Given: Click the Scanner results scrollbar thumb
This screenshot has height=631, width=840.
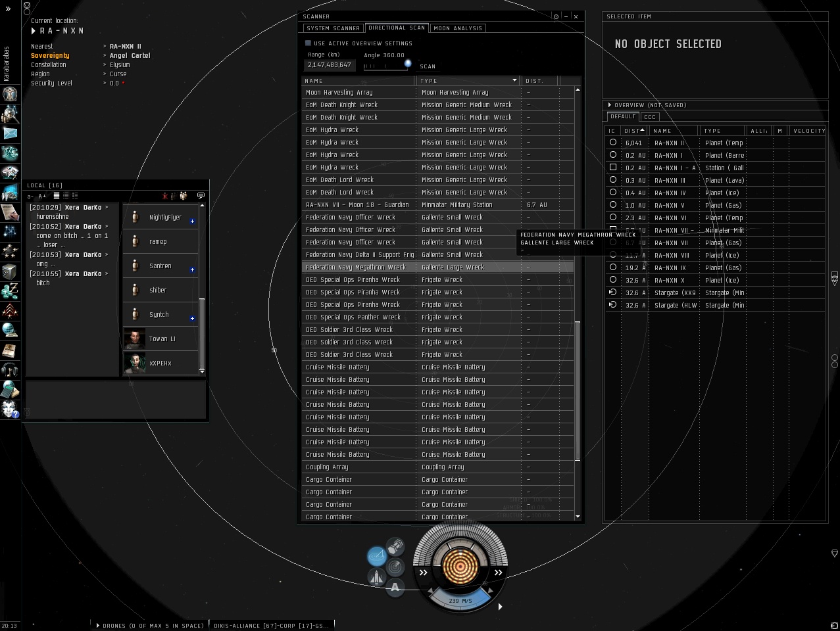Looking at the screenshot, I should coord(578,391).
